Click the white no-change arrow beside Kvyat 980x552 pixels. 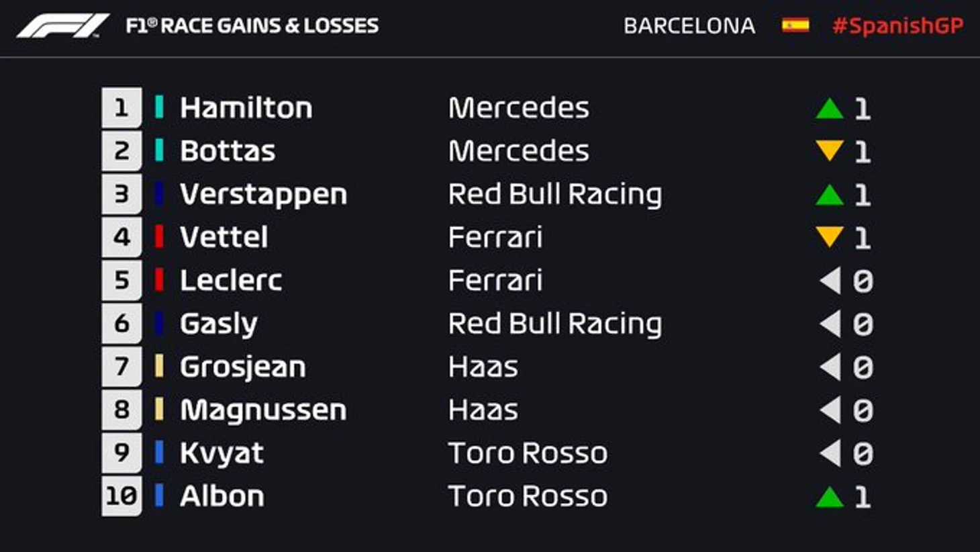(830, 453)
